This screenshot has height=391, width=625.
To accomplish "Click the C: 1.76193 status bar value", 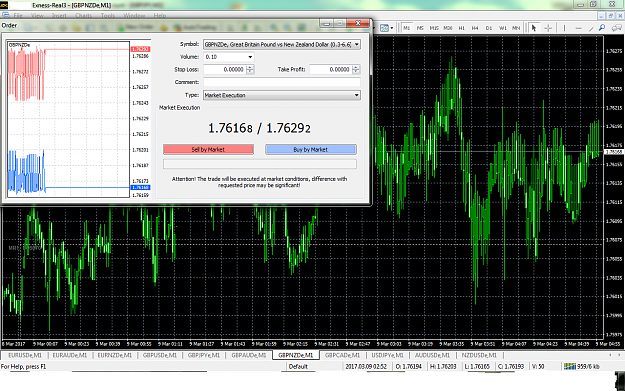I will [511, 366].
